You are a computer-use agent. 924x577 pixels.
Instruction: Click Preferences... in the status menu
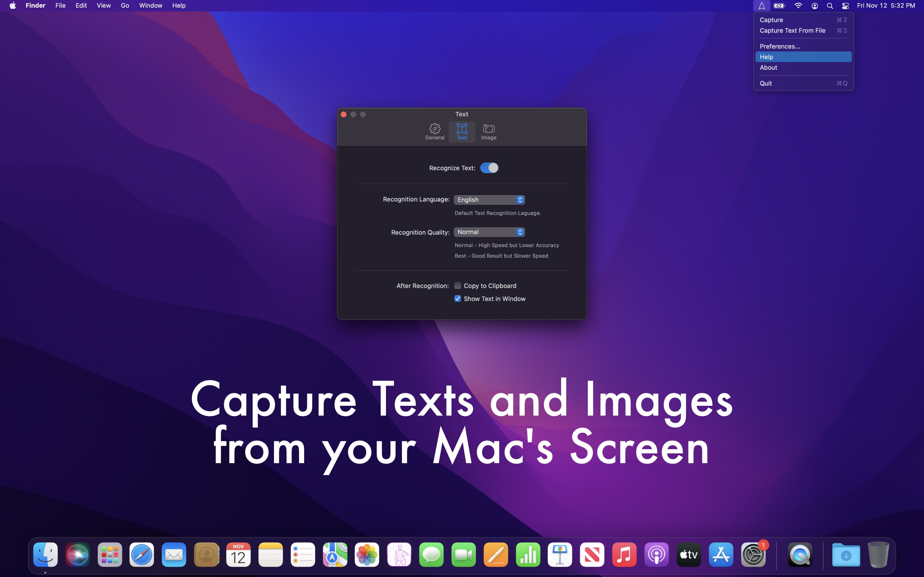click(x=780, y=46)
